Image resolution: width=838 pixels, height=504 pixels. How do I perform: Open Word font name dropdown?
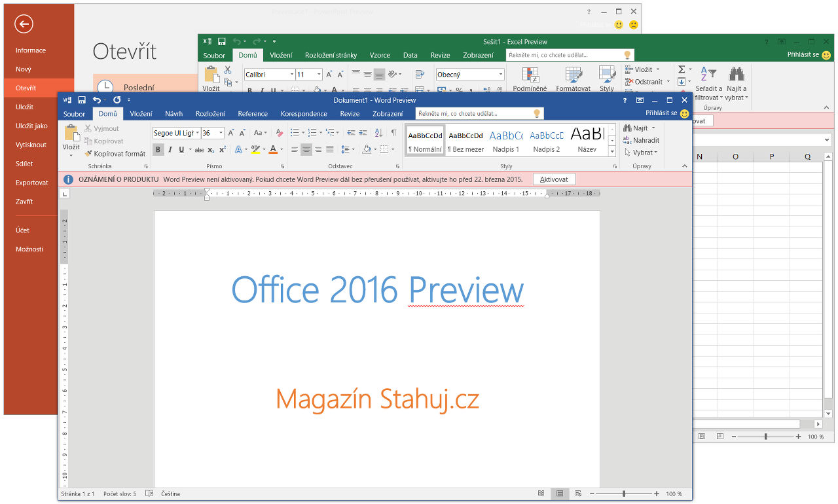pyautogui.click(x=197, y=133)
